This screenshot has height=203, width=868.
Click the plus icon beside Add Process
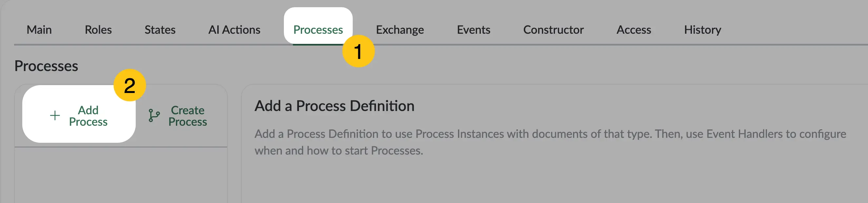coord(55,116)
